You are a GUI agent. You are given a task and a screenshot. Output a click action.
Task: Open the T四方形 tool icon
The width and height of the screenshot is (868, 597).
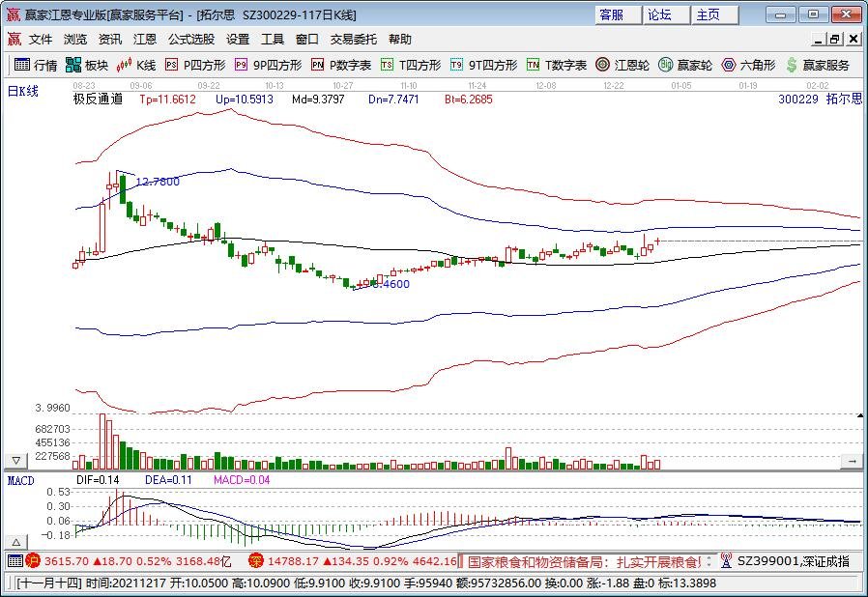coord(387,65)
